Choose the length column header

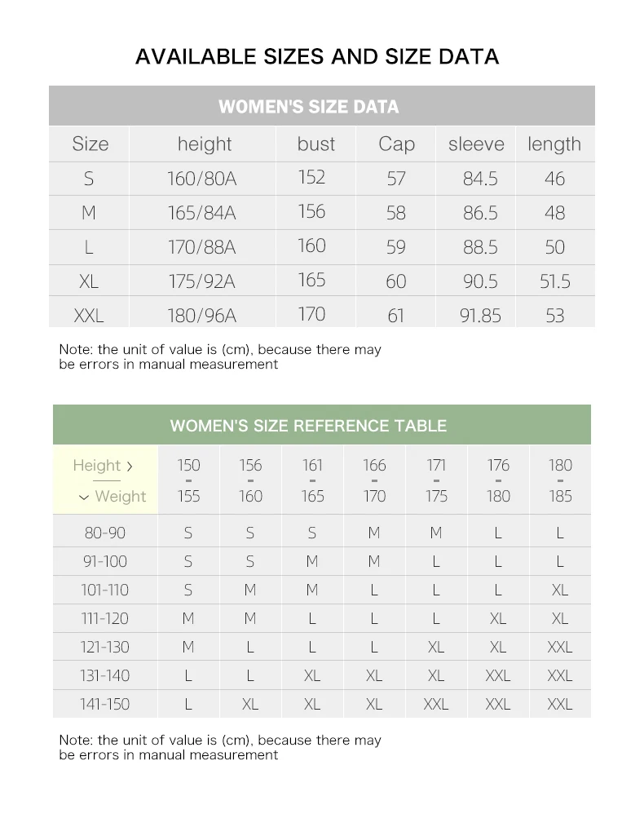point(554,144)
